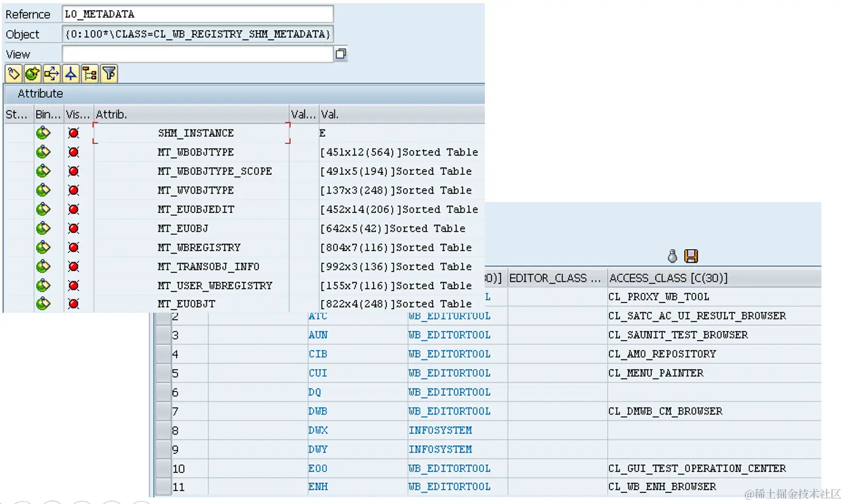Select the MT_EUOBJT attribute cell
Viewport: 845px width, 504px height.
[x=191, y=304]
